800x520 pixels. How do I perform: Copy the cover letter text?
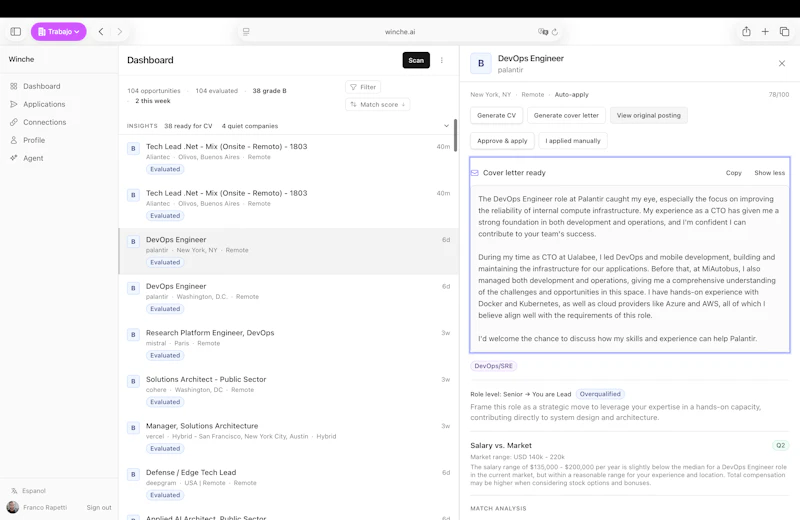734,173
